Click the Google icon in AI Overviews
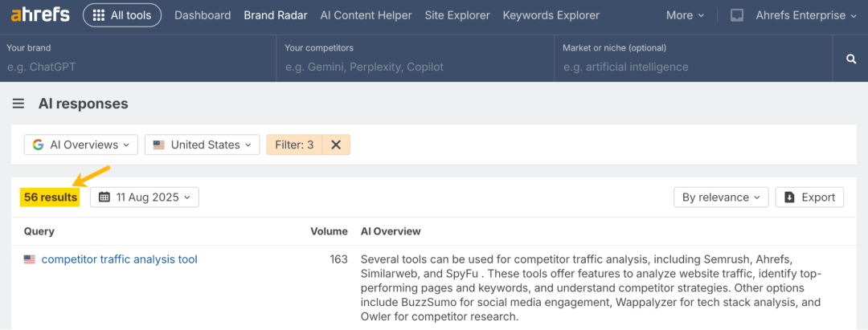This screenshot has height=330, width=868. pyautogui.click(x=39, y=145)
